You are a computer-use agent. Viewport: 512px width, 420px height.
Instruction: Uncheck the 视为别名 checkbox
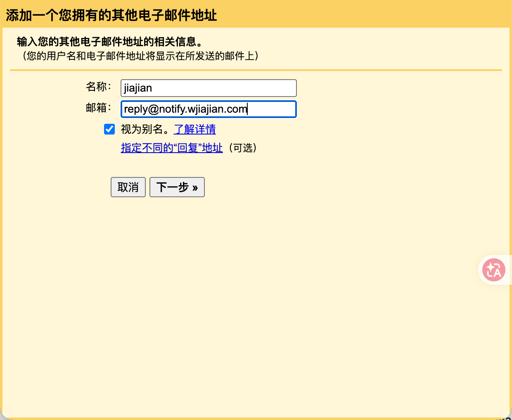tap(109, 129)
